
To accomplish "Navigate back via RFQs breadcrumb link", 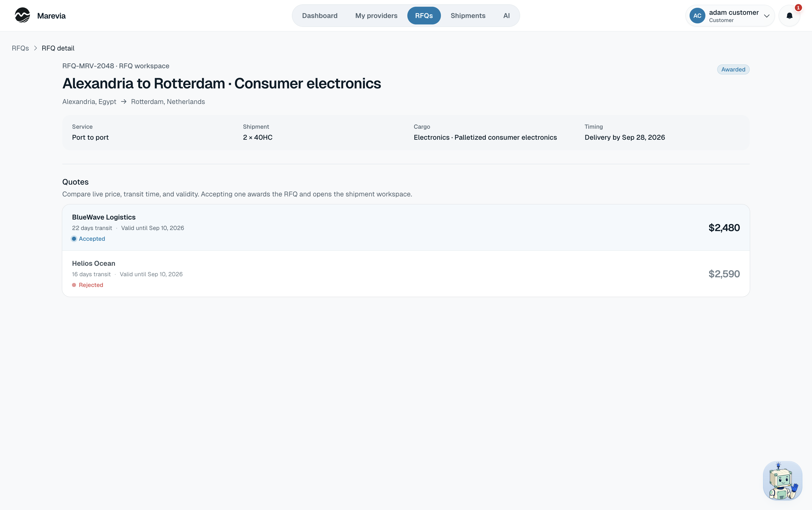I will (20, 48).
